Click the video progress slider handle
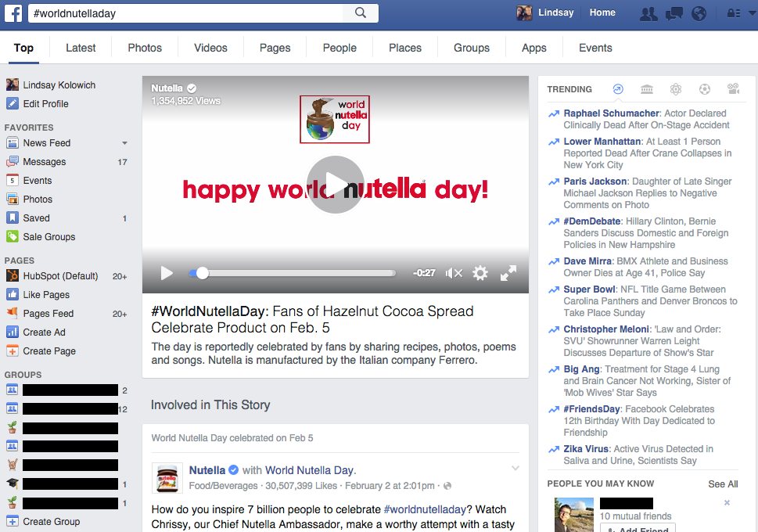The image size is (758, 532). (x=203, y=273)
